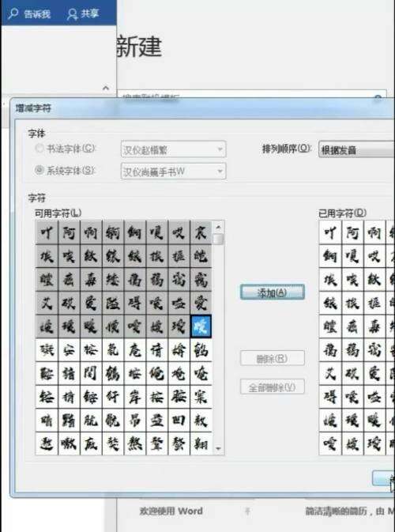Image resolution: width=395 pixels, height=532 pixels.
Task: Select 碍 in the used characters list
Action: (x=330, y=397)
